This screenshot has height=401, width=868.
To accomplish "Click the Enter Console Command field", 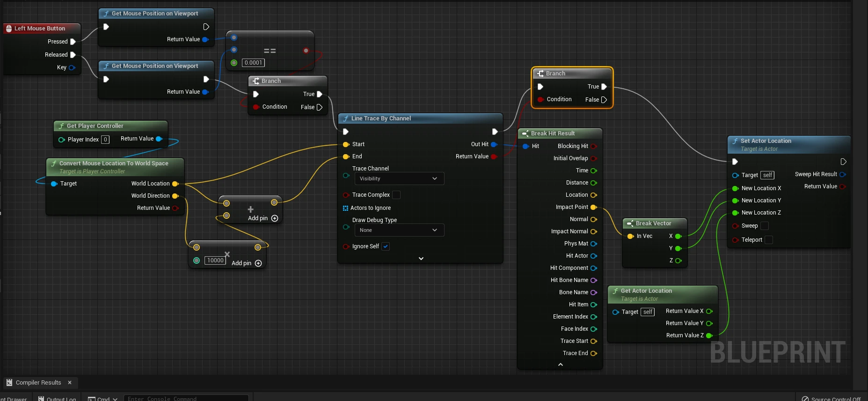I will click(186, 399).
